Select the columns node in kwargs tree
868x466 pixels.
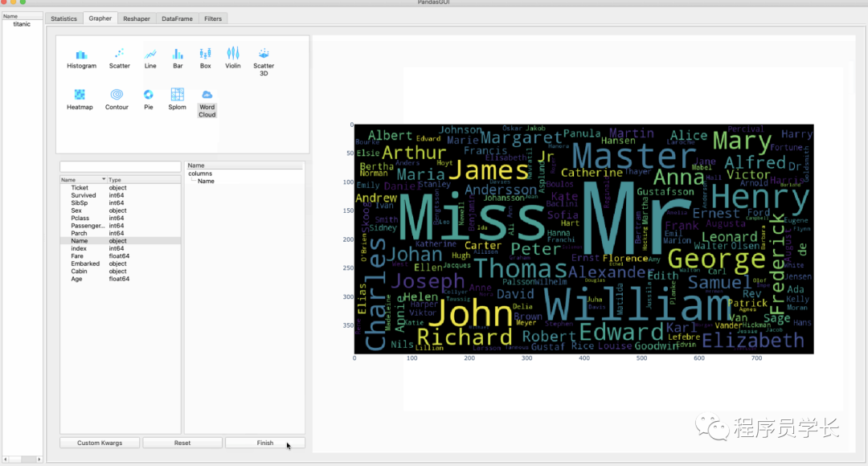[x=200, y=174]
